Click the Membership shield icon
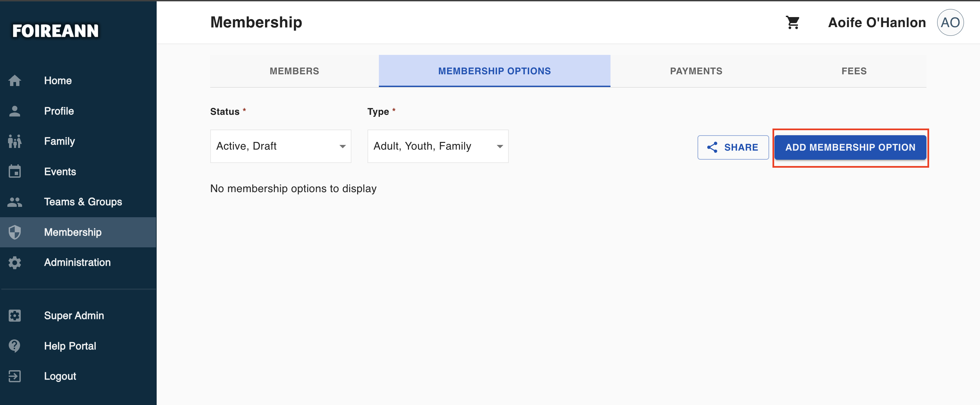980x405 pixels. pos(14,232)
